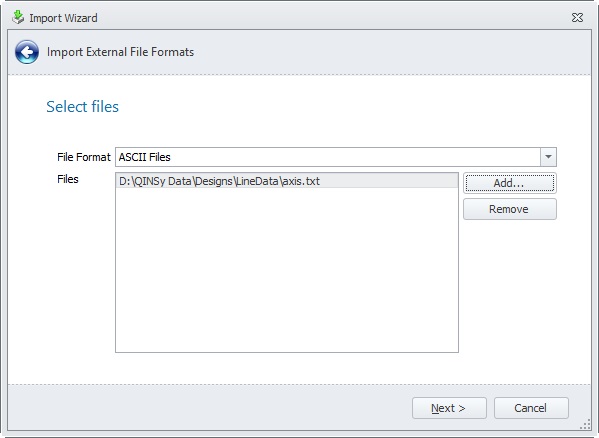
Task: Click the Select files heading
Action: pos(83,107)
